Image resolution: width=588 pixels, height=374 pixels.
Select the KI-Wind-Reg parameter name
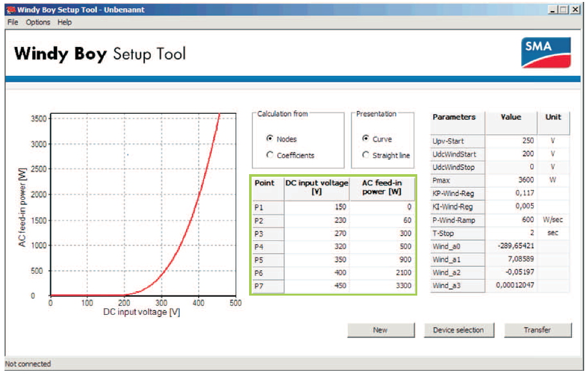(458, 206)
